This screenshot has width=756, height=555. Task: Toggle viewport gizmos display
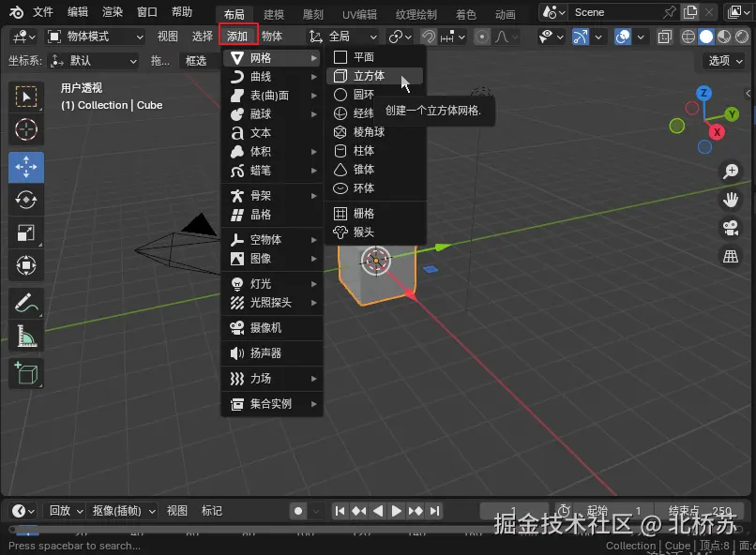coord(580,37)
